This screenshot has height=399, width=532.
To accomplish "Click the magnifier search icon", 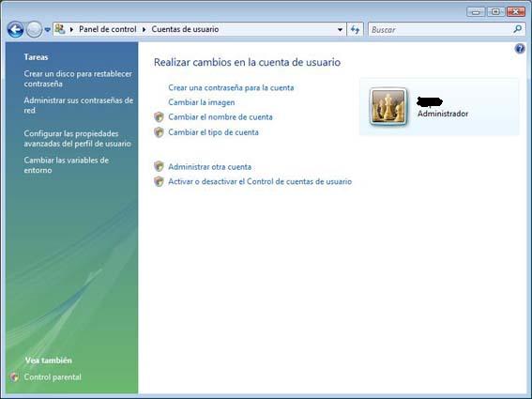I will [517, 29].
